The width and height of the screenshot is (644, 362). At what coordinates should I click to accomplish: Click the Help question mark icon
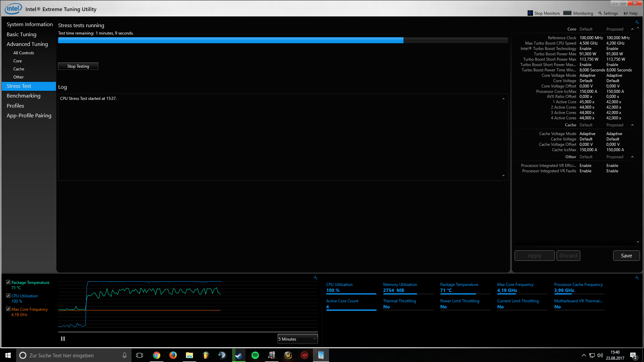click(626, 13)
